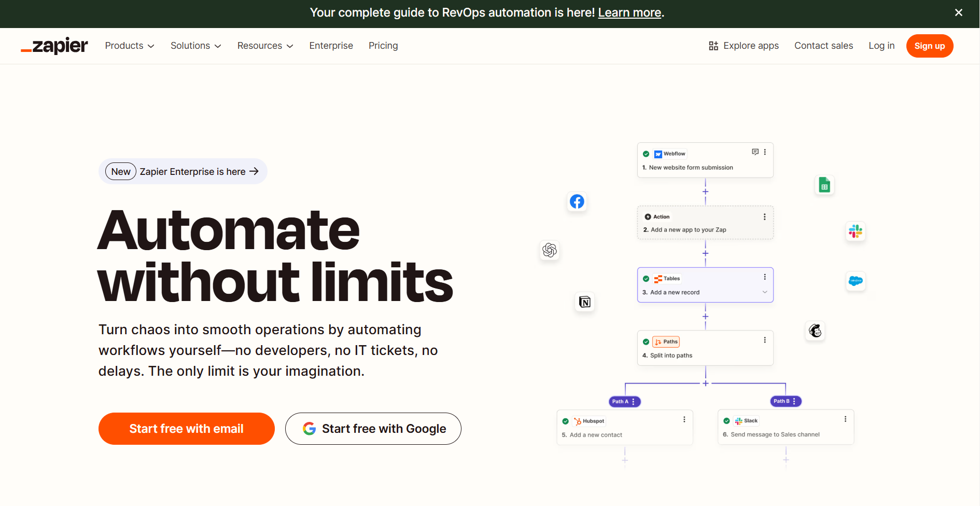Image resolution: width=980 pixels, height=506 pixels.
Task: Click the orange Sign up button
Action: tap(930, 46)
